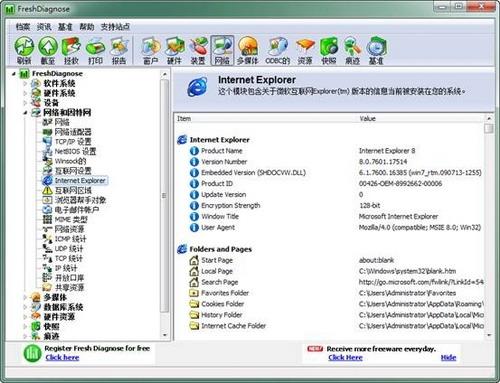Open the 痕迹 traces toolbar icon
The width and height of the screenshot is (500, 383).
pyautogui.click(x=352, y=50)
